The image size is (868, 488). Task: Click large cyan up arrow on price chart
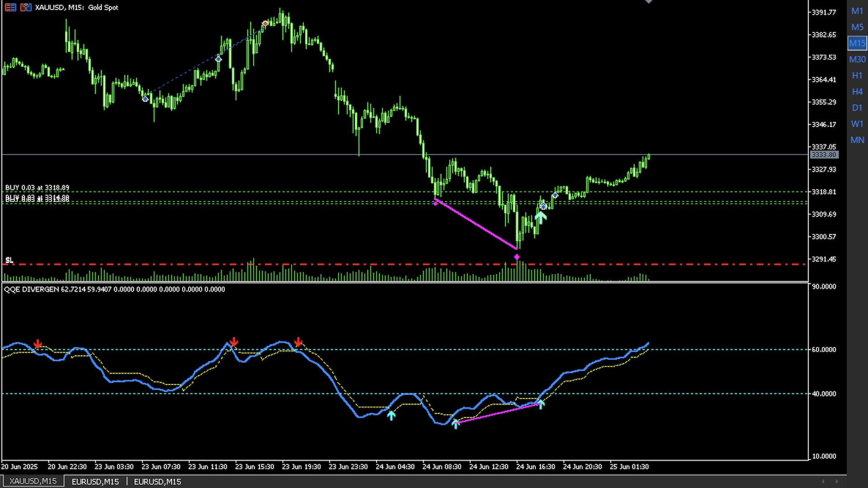coord(541,217)
